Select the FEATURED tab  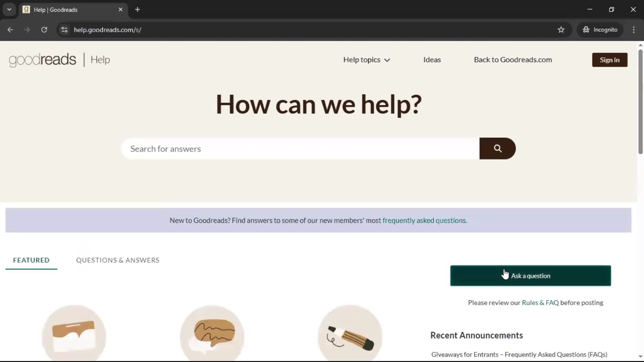click(x=31, y=260)
